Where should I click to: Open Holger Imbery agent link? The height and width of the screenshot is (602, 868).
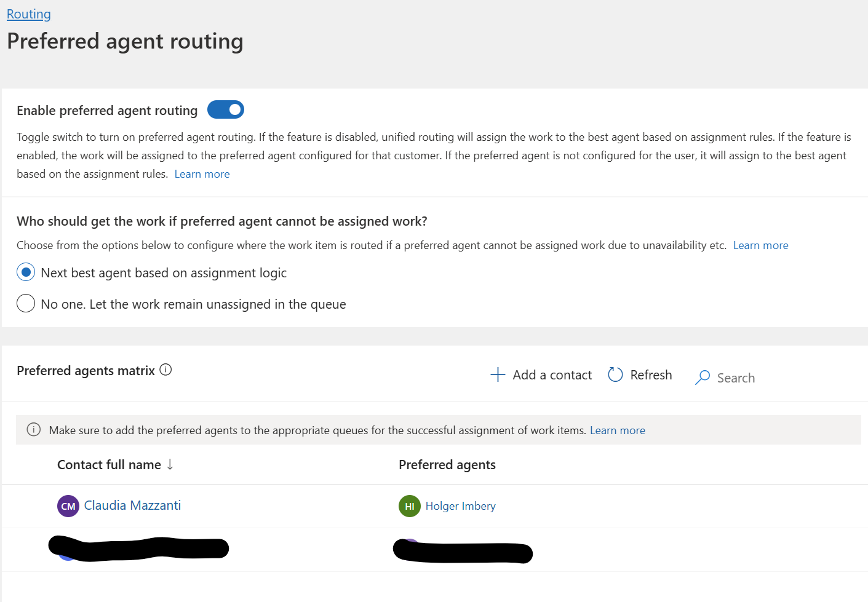click(460, 506)
